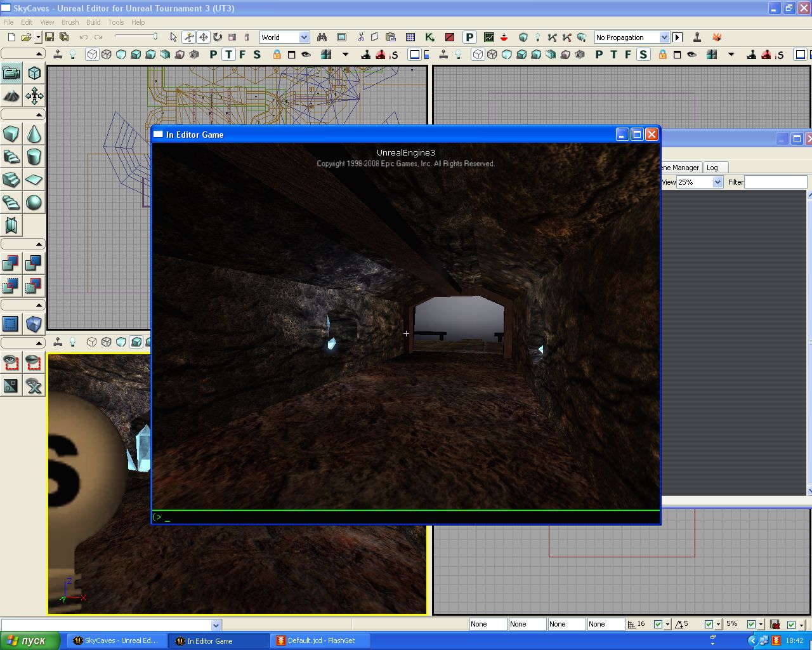
Task: Click the Windows Start button
Action: click(30, 640)
